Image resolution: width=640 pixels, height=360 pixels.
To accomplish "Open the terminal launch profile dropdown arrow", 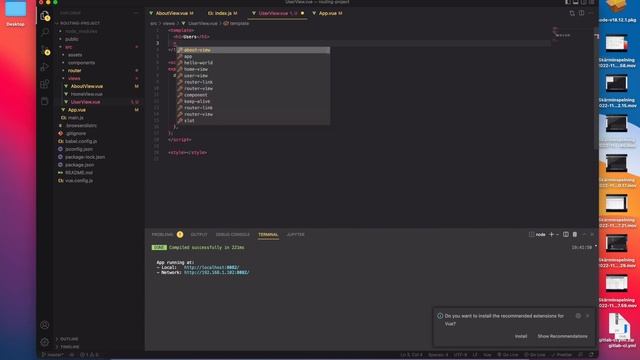I will (558, 234).
